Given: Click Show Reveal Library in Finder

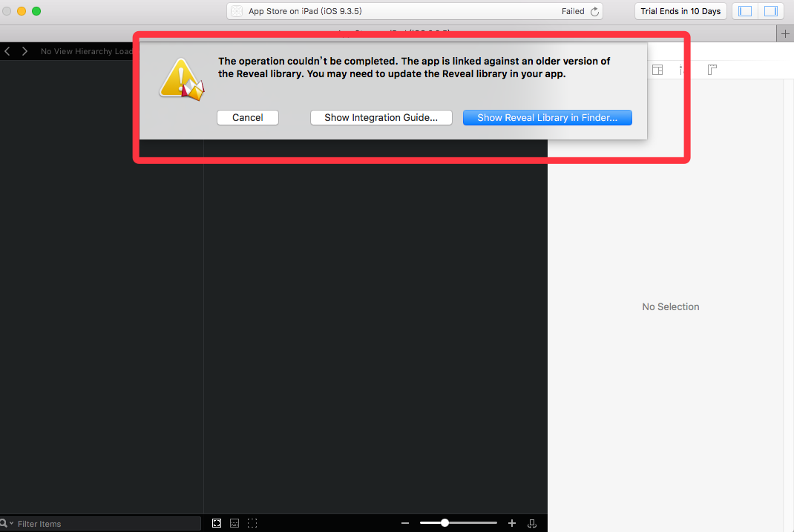Looking at the screenshot, I should coord(548,117).
